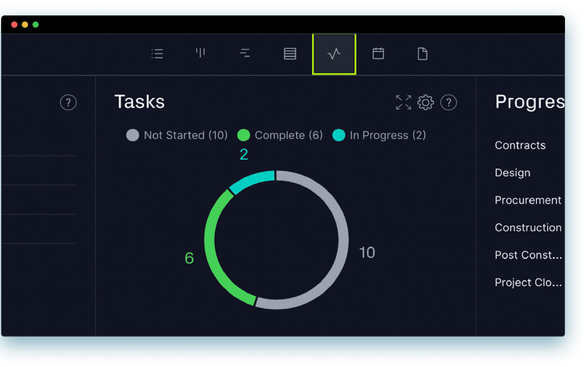Click the help icon beside the Tasks widget
This screenshot has height=367, width=588.
click(x=449, y=102)
